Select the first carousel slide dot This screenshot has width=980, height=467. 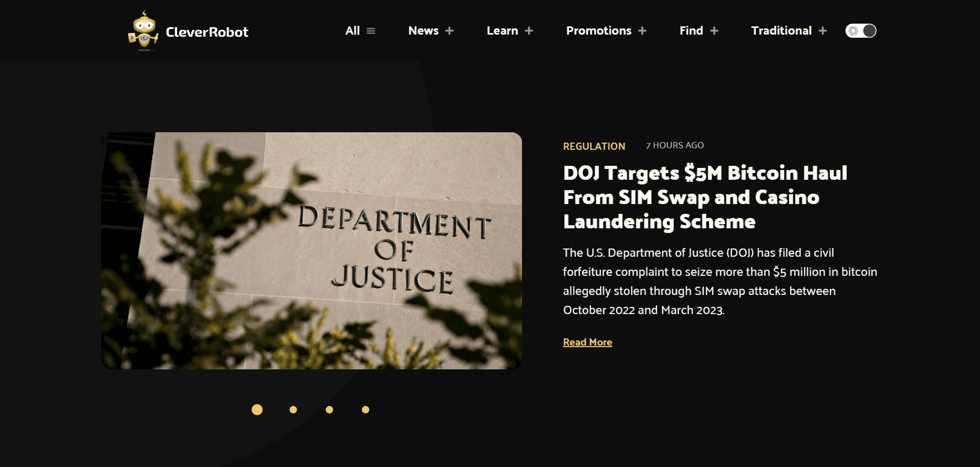pos(257,410)
